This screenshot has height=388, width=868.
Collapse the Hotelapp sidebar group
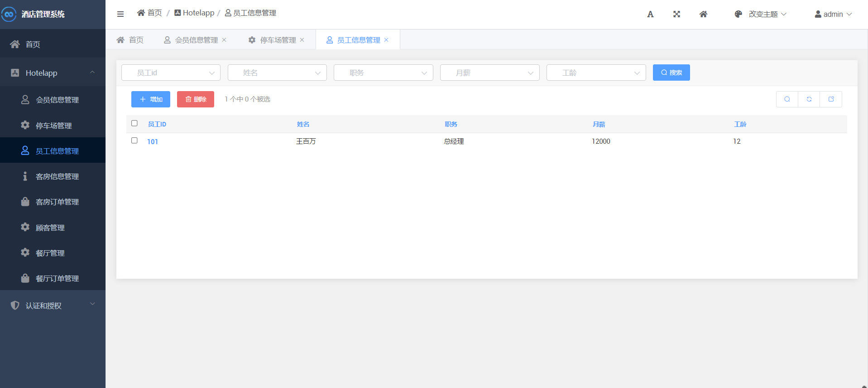[53, 73]
